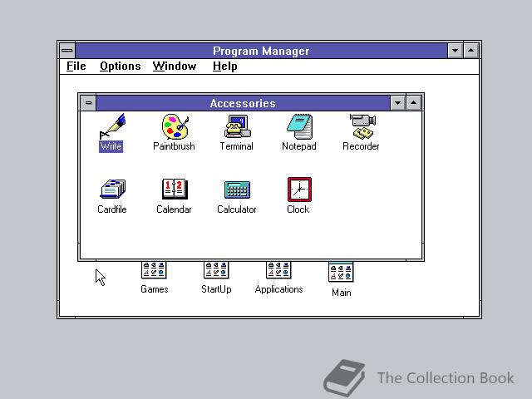Image resolution: width=532 pixels, height=399 pixels.
Task: Select the Applications program group icon
Action: point(278,270)
